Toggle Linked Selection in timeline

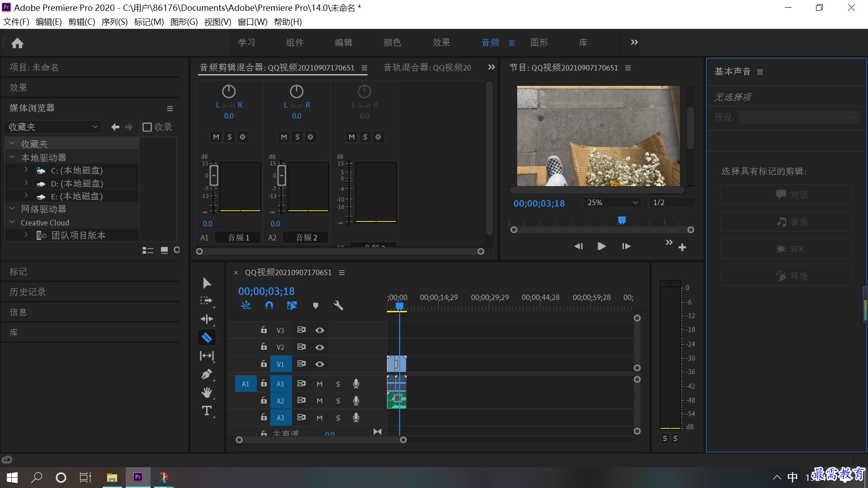pos(292,305)
